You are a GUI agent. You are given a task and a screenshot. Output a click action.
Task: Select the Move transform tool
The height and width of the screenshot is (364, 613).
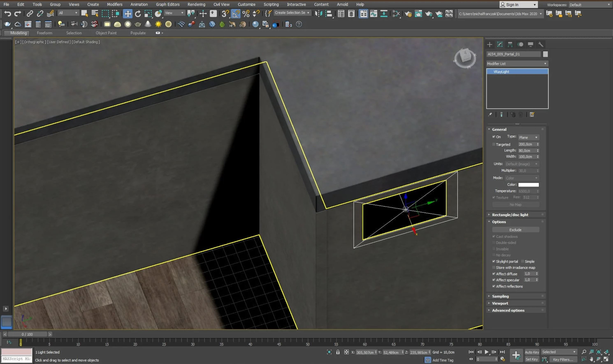tap(128, 14)
